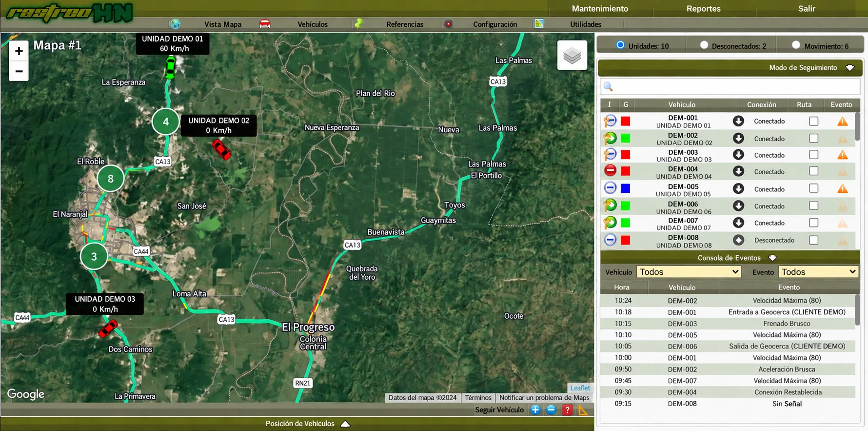This screenshot has width=868, height=431.
Task: Click the vehicle list scrollbar
Action: click(x=857, y=128)
